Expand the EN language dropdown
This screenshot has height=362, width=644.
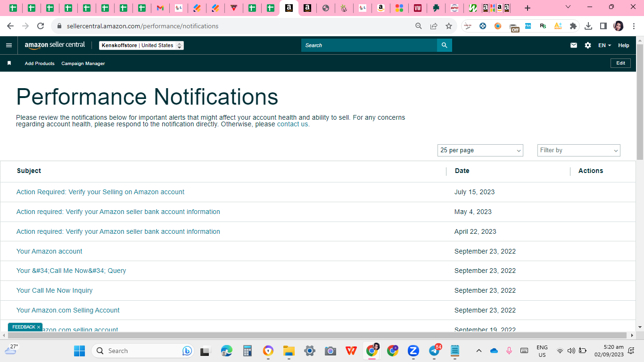click(604, 45)
